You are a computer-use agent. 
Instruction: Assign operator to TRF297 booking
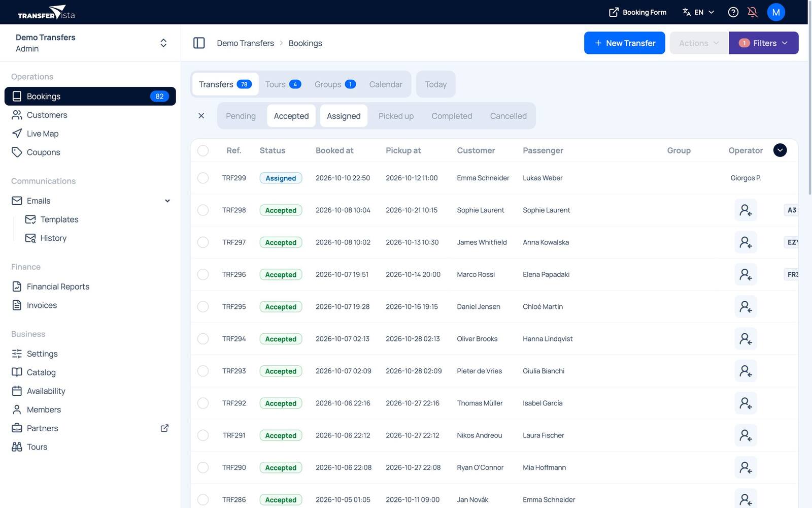click(x=746, y=242)
